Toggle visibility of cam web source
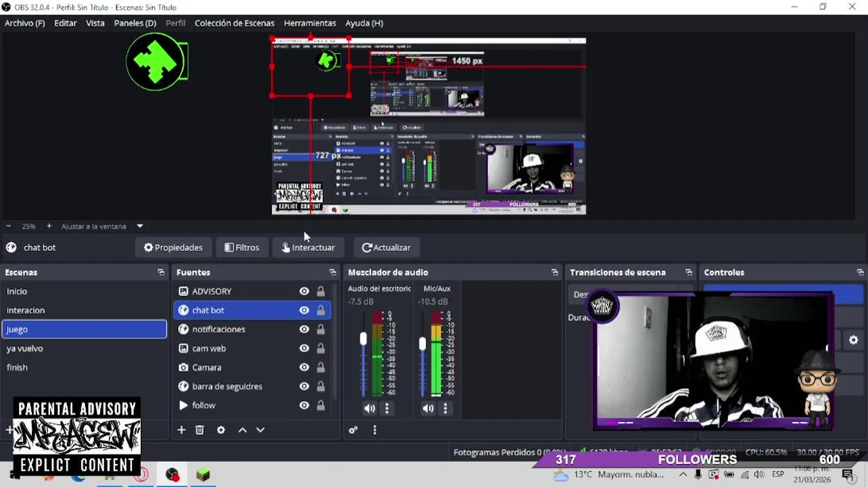Viewport: 868px width, 487px height. tap(304, 348)
